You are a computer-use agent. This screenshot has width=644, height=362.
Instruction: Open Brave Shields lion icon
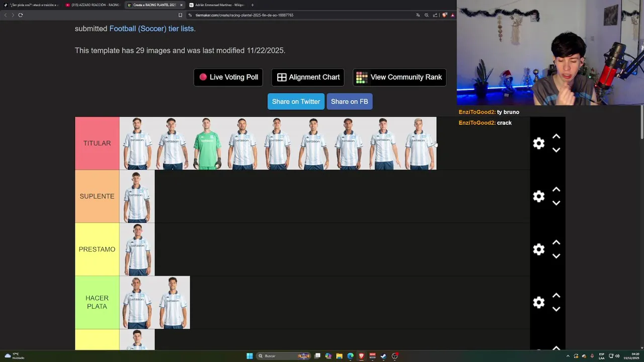click(x=444, y=15)
